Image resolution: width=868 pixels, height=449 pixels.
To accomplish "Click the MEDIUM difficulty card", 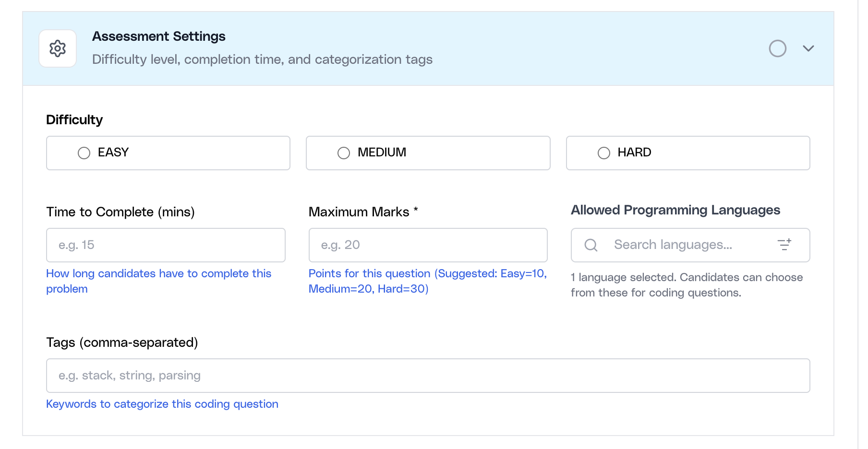I will [x=428, y=153].
